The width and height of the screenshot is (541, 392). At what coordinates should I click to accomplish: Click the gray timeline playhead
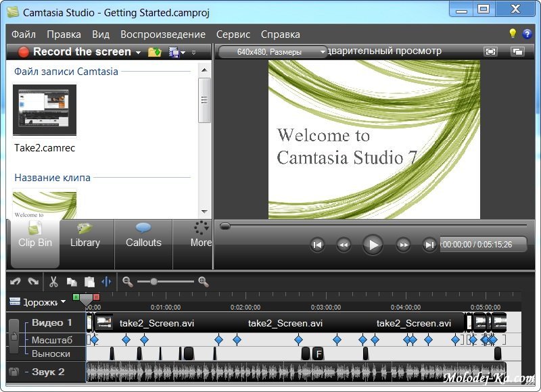click(x=87, y=300)
